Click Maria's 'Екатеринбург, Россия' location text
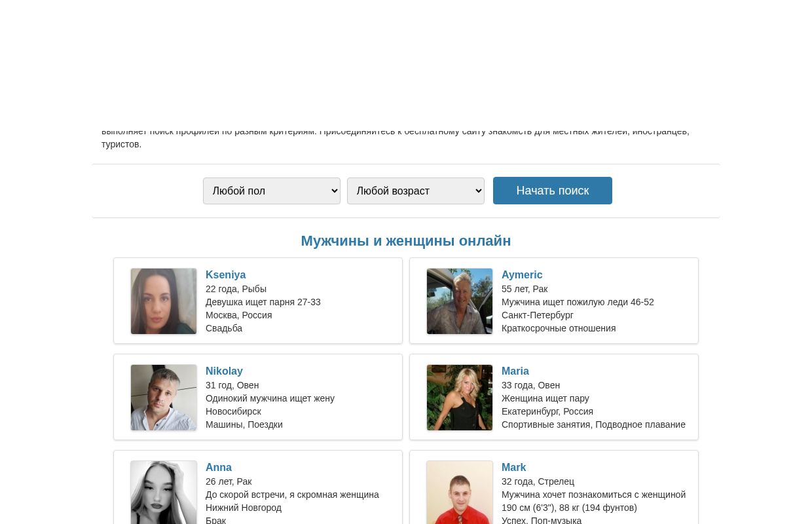This screenshot has width=812, height=524. click(x=547, y=411)
